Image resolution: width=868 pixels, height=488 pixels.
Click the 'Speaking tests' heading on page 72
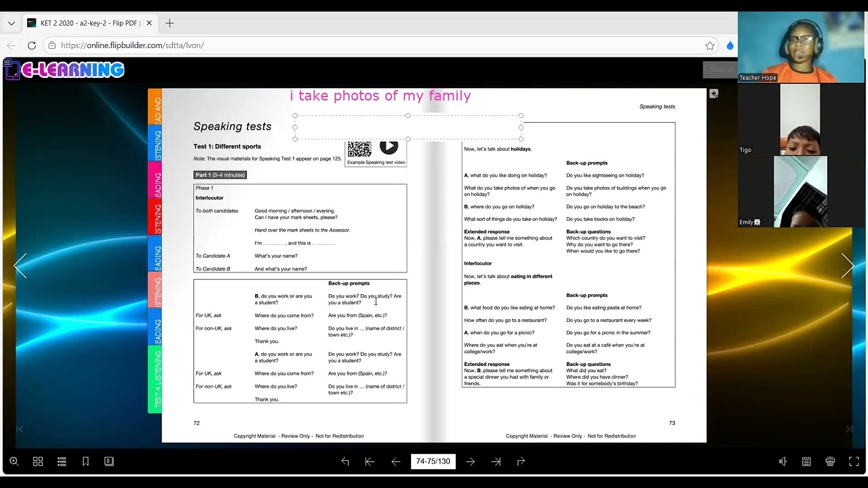233,126
